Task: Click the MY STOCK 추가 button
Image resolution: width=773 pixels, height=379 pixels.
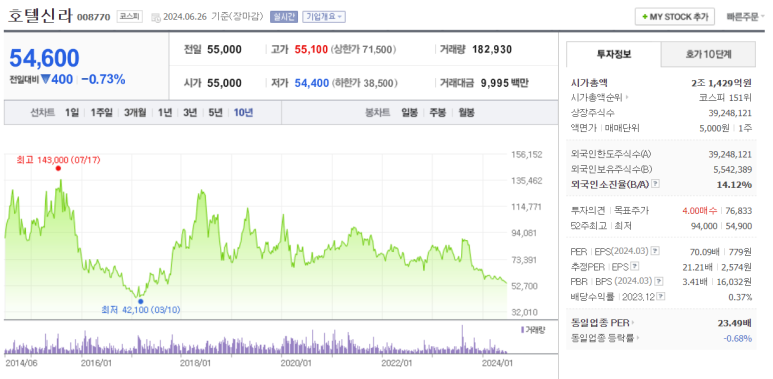Action: tap(674, 17)
